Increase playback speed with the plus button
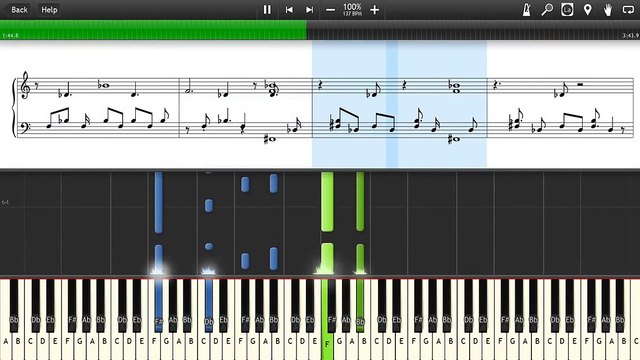The height and width of the screenshot is (360, 640). 374,10
